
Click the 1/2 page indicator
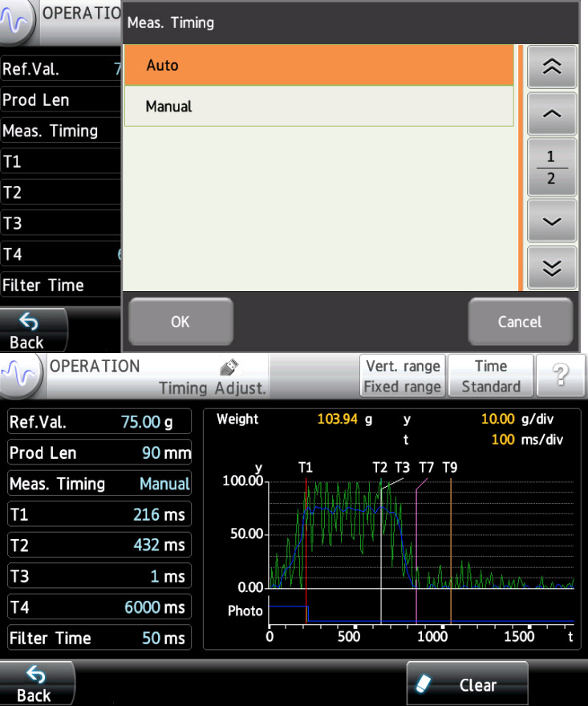point(551,168)
